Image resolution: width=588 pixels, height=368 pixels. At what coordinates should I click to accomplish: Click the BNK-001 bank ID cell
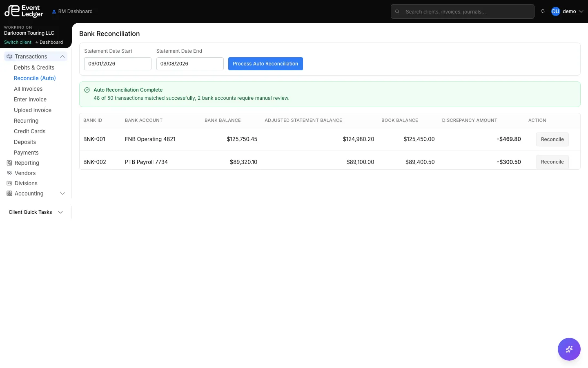[94, 139]
